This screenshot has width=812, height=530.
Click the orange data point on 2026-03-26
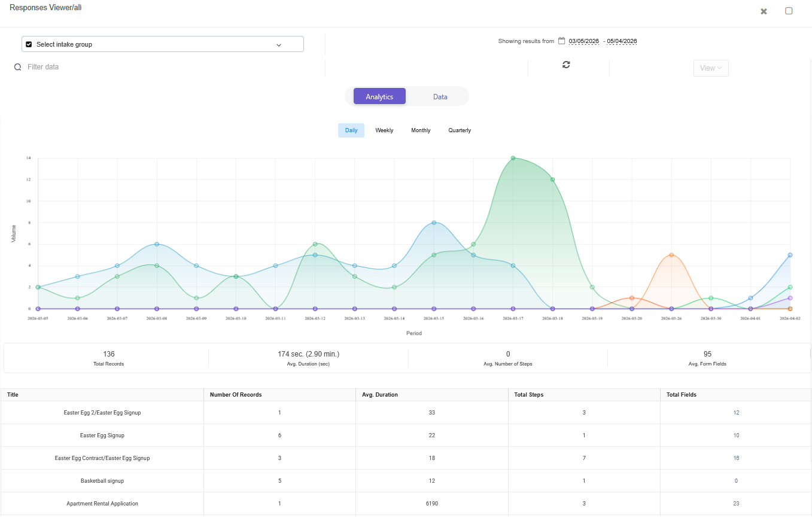(671, 255)
